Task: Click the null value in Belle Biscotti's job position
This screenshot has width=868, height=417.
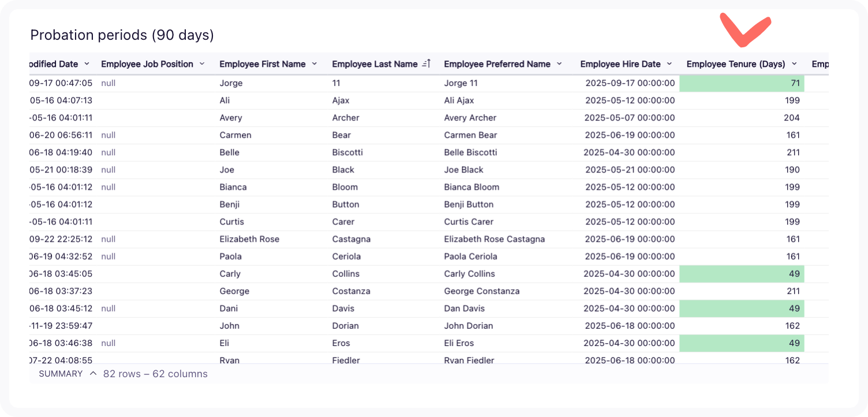Action: point(107,152)
